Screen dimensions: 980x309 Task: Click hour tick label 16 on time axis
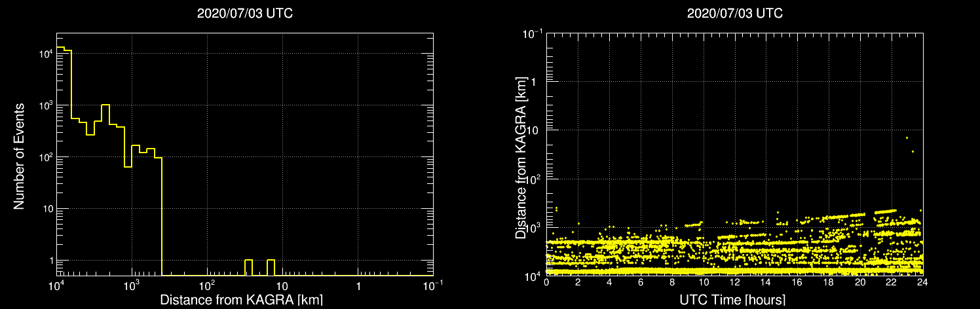797,283
